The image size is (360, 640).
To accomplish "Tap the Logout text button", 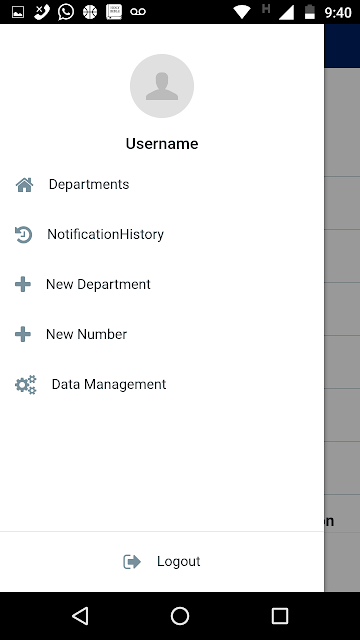I will click(x=179, y=561).
